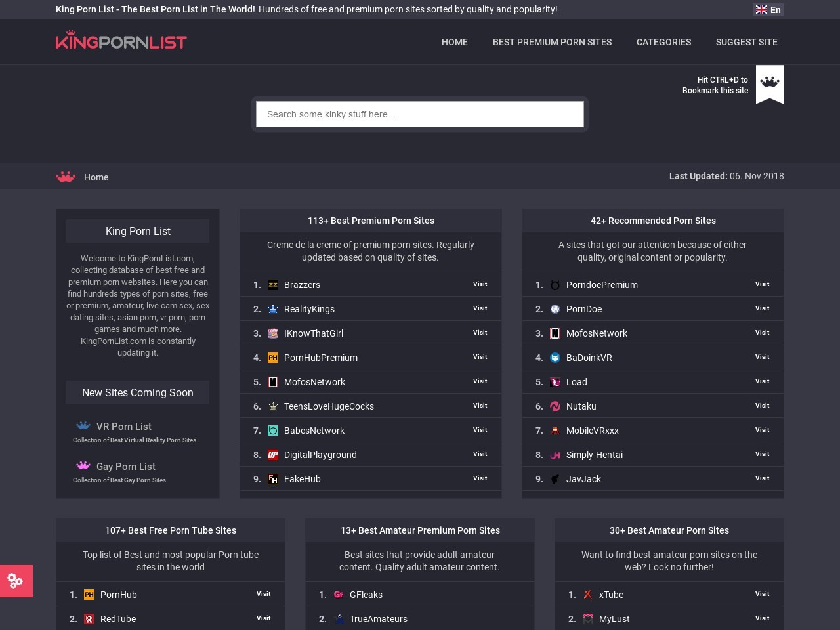Click the PornHubPremium favicon icon
840x630 pixels.
coord(273,358)
